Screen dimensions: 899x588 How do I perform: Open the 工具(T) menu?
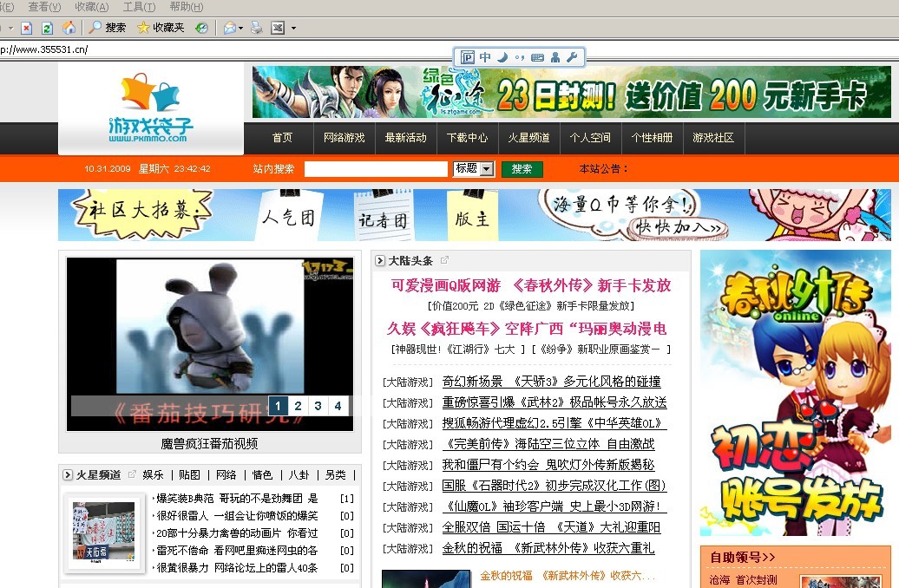tap(139, 7)
